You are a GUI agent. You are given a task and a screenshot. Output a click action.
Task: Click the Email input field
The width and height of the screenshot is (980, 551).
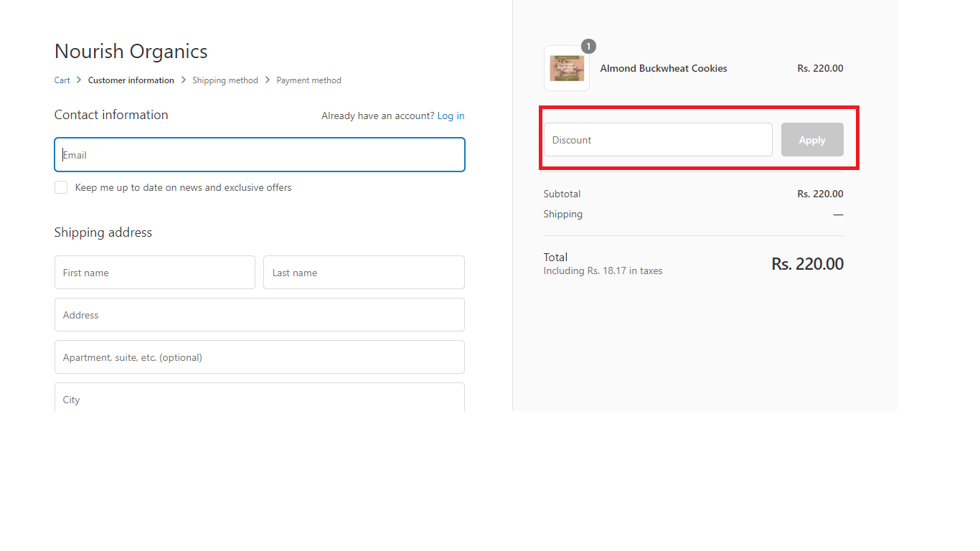(260, 155)
